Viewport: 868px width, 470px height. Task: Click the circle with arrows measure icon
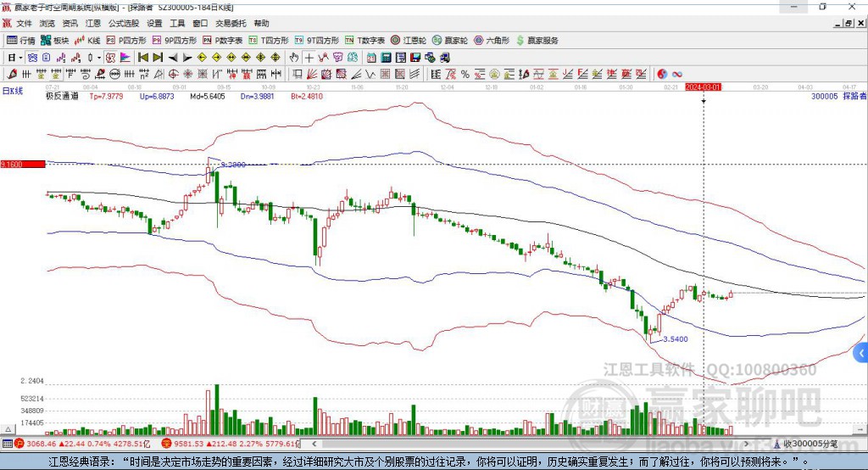point(114,74)
